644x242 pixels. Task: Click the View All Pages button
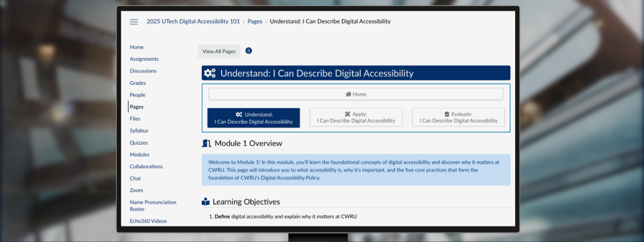tap(219, 52)
